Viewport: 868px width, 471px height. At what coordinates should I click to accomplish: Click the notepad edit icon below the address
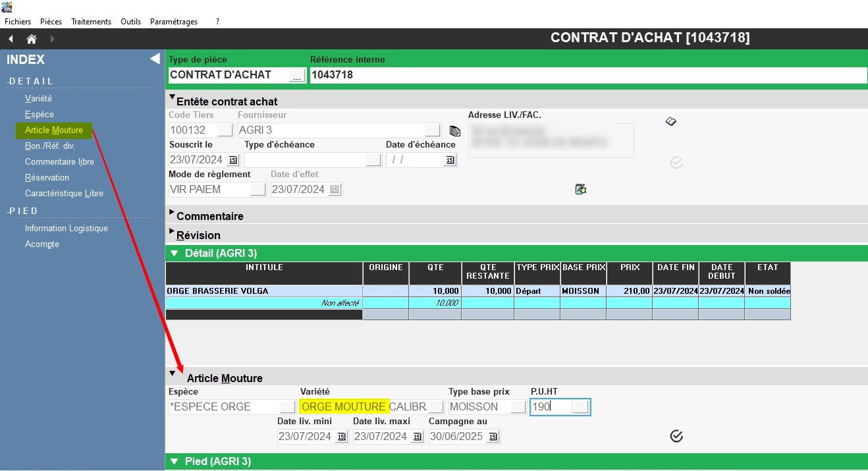(580, 189)
